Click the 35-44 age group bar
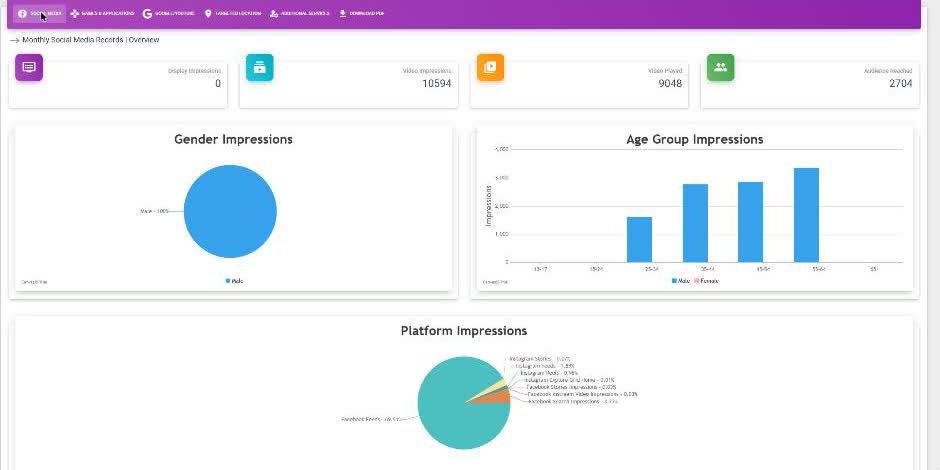The height and width of the screenshot is (470, 940). (x=695, y=223)
